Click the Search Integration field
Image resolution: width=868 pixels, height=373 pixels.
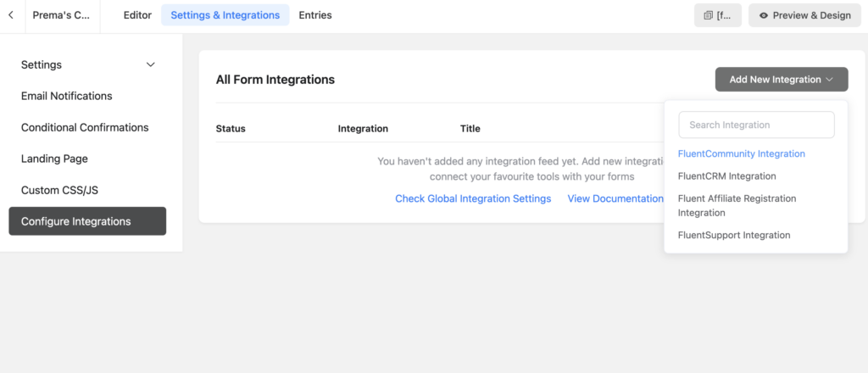(756, 125)
